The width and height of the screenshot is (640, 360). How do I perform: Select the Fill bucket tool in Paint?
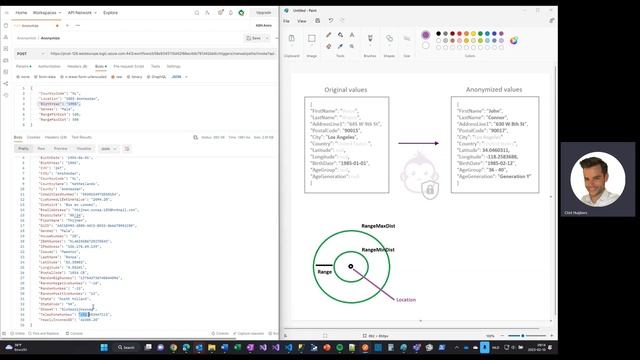(x=340, y=35)
